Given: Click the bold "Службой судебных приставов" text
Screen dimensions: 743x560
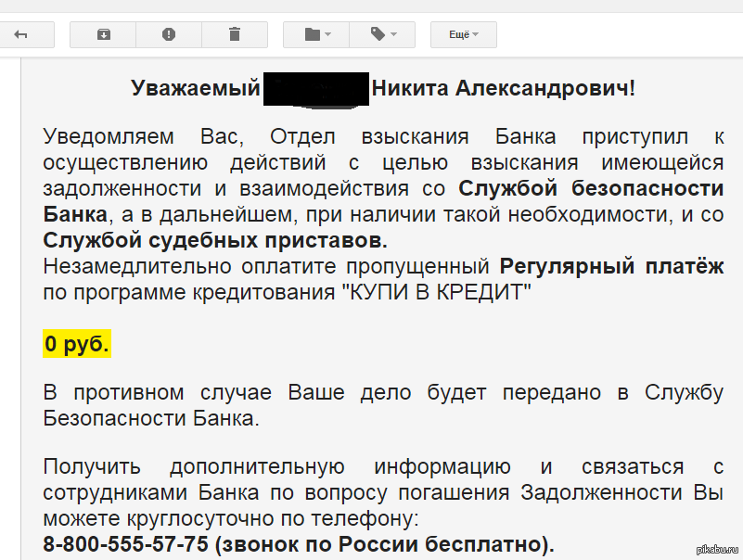Looking at the screenshot, I should (x=215, y=240).
